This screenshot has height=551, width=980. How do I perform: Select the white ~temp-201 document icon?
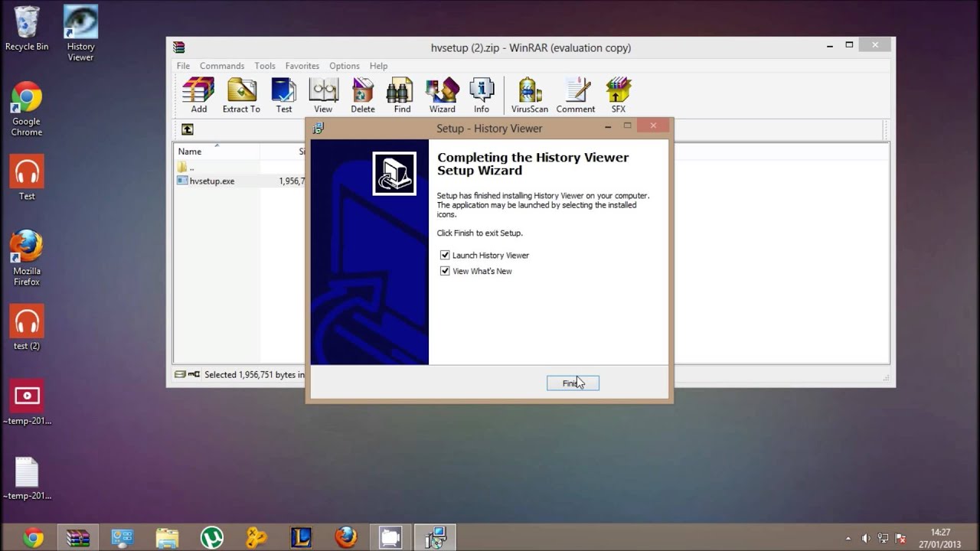pos(27,478)
